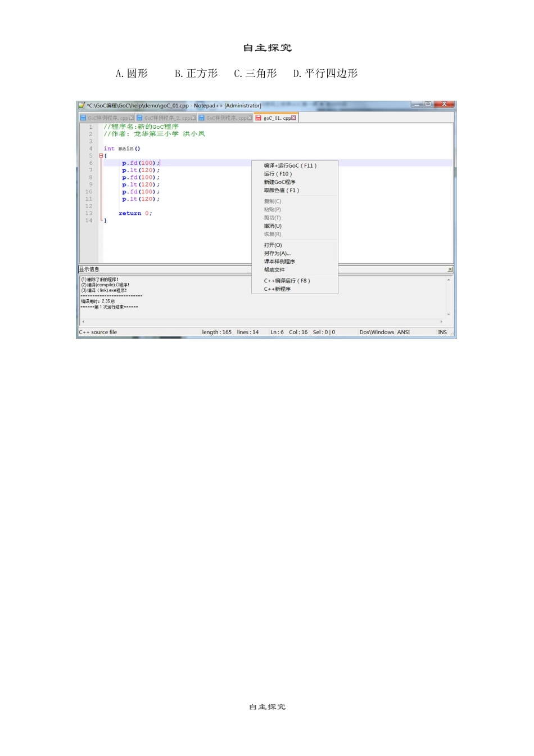Open 另存为(A)... from context menu
Viewport: 534px width, 756px height.
277,254
